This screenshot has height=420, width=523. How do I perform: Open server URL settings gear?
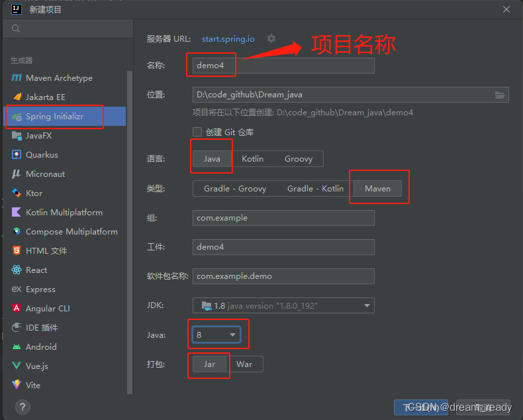271,38
